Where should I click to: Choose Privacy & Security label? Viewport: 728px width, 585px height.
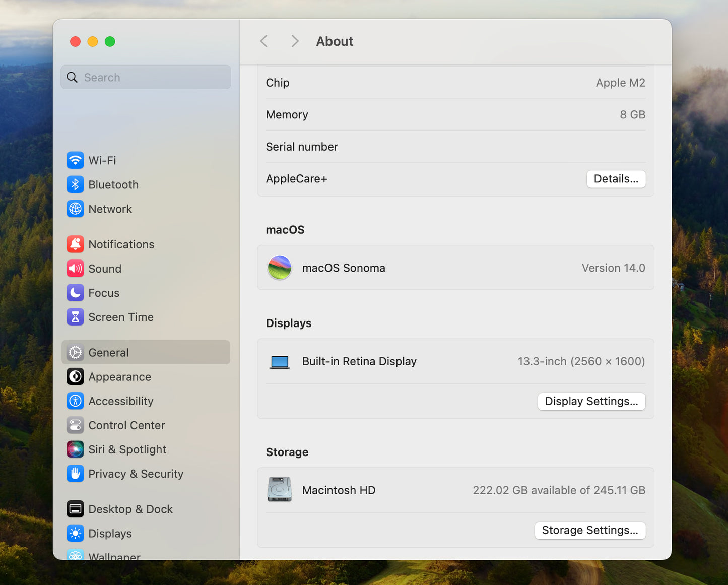136,474
